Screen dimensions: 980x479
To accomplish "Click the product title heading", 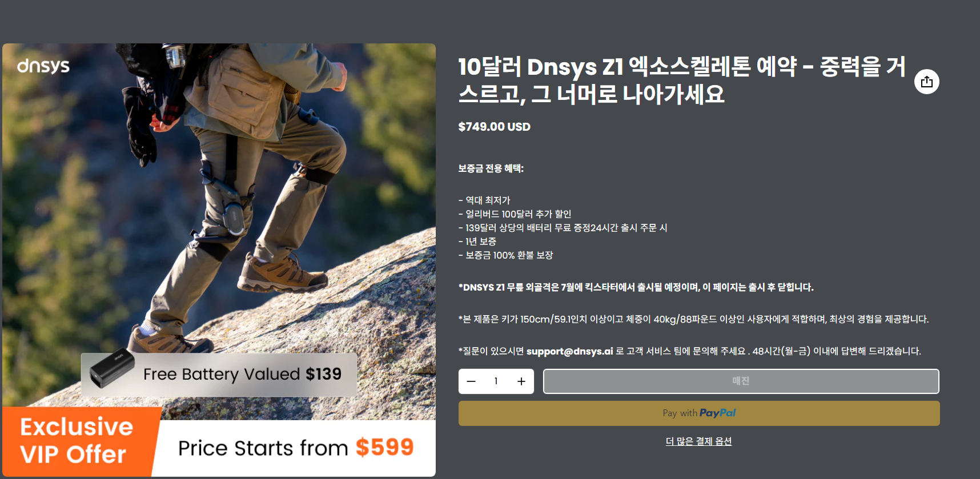I will [682, 80].
